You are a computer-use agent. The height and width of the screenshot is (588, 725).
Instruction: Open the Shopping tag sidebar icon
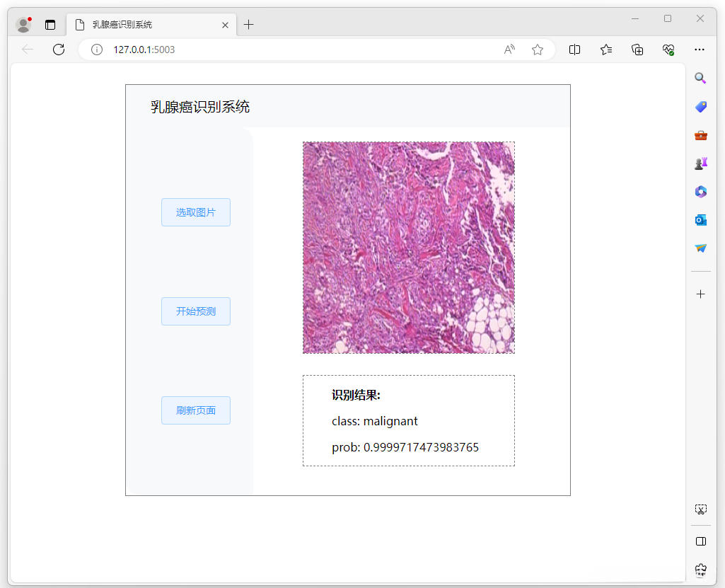700,107
